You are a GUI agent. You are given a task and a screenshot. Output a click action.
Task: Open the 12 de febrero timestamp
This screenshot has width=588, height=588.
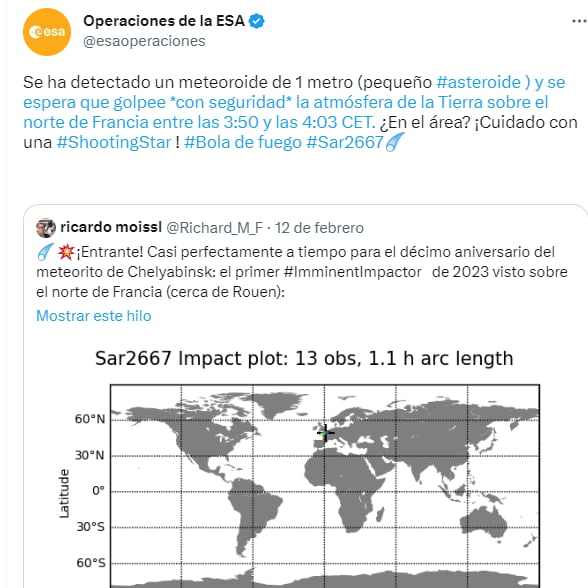pyautogui.click(x=319, y=228)
